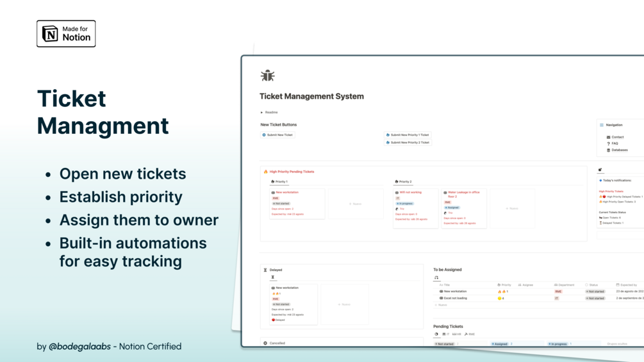
Task: Open the Contact navigation link
Action: (617, 137)
